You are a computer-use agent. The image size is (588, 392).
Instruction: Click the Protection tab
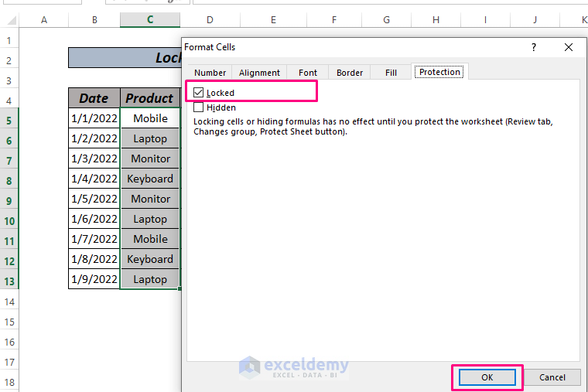point(439,72)
